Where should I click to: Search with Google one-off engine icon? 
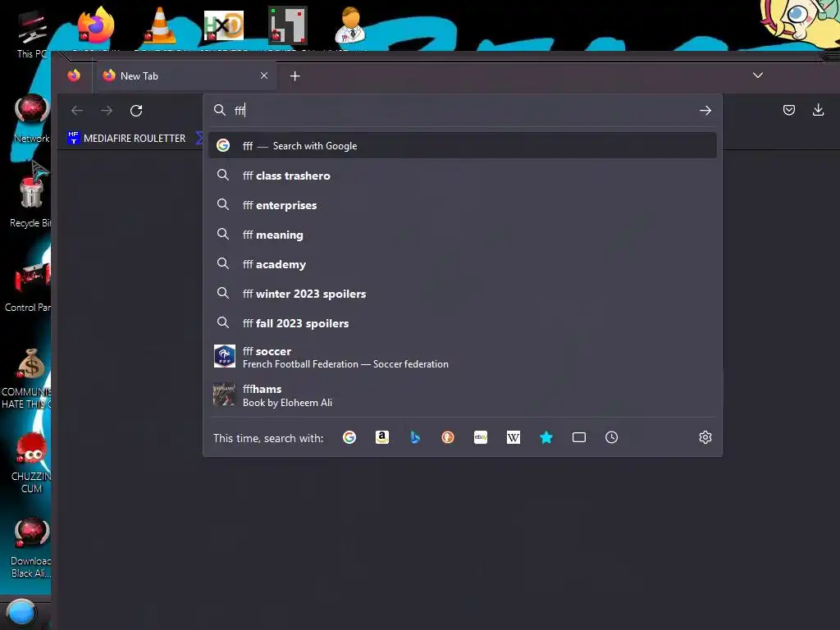pos(349,438)
